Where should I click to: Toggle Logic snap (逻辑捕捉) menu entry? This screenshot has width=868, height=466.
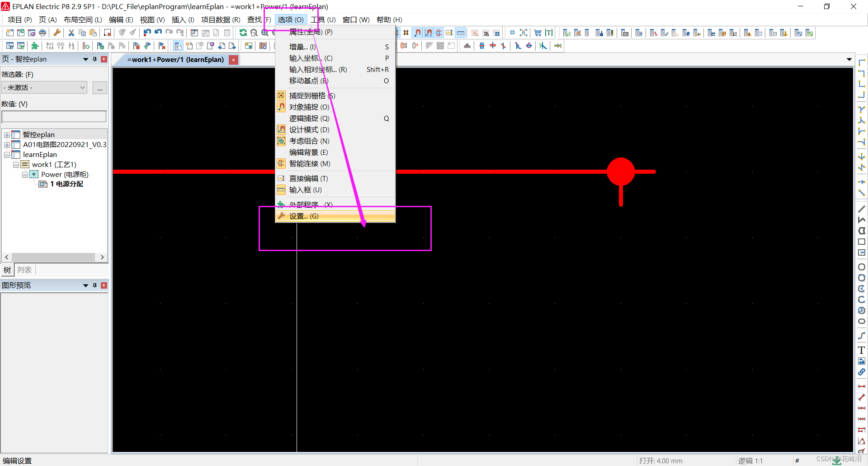click(335, 118)
